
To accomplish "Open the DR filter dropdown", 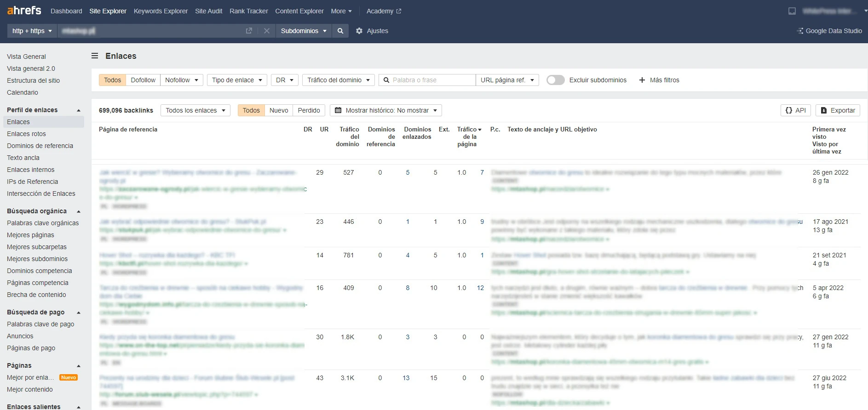I will click(285, 80).
